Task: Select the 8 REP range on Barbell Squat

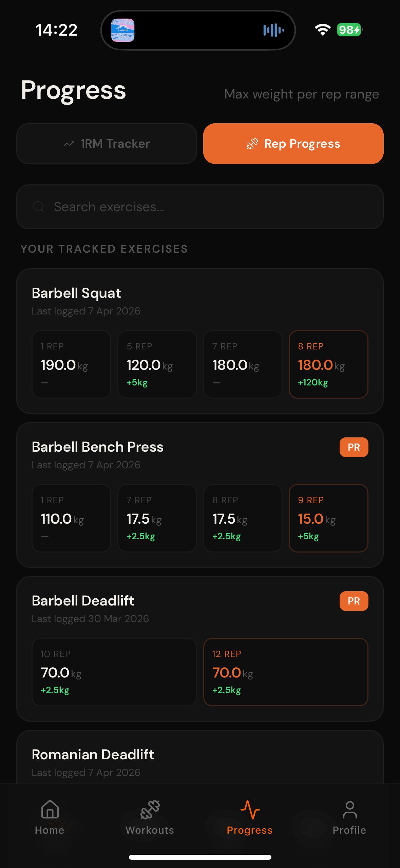Action: pyautogui.click(x=328, y=364)
